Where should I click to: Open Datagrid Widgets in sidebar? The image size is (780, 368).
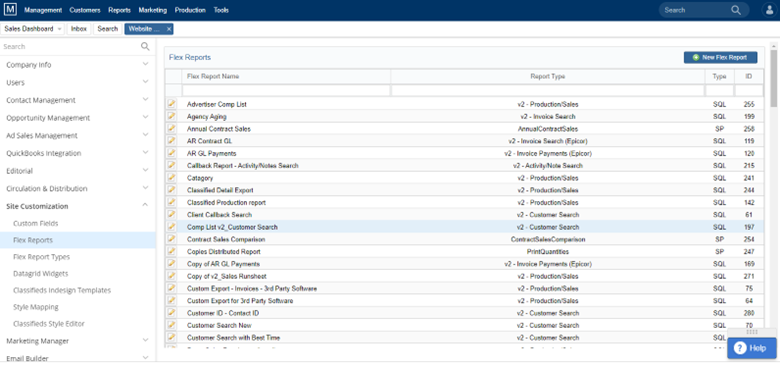coord(41,274)
